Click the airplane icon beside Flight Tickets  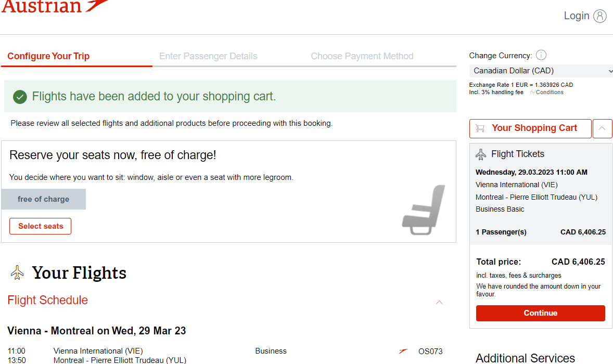click(481, 154)
